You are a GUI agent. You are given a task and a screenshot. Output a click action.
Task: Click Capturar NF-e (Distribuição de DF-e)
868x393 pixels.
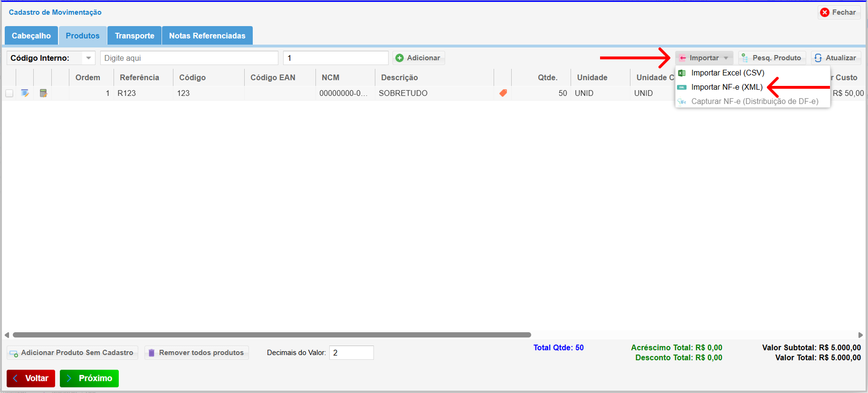(754, 101)
